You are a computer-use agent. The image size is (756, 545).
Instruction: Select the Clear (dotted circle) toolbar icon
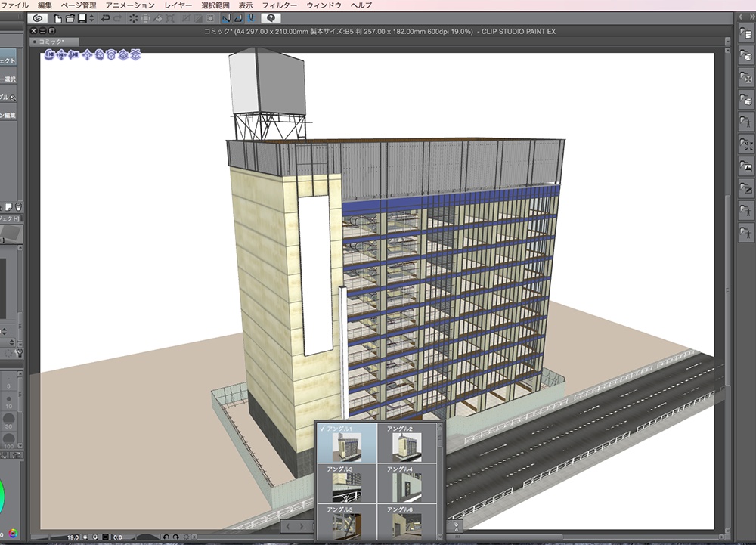[x=134, y=18]
